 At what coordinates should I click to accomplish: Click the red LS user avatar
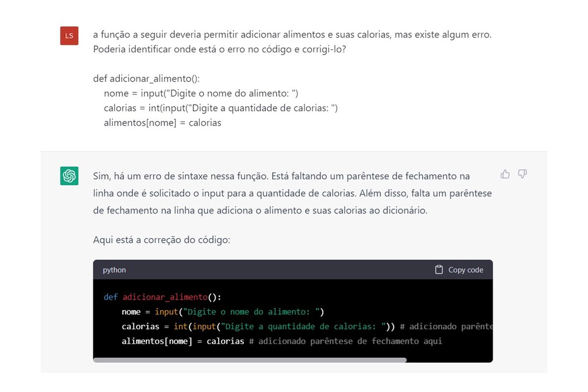pyautogui.click(x=69, y=36)
